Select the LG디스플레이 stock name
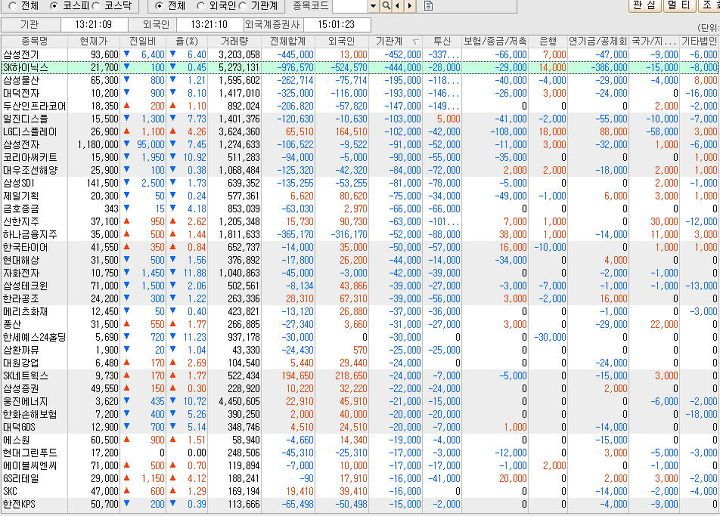720x516 pixels. click(x=30, y=132)
